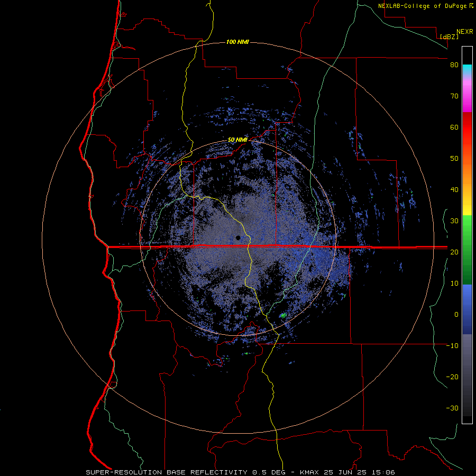Click the -10 dBZ scale value

pyautogui.click(x=452, y=346)
